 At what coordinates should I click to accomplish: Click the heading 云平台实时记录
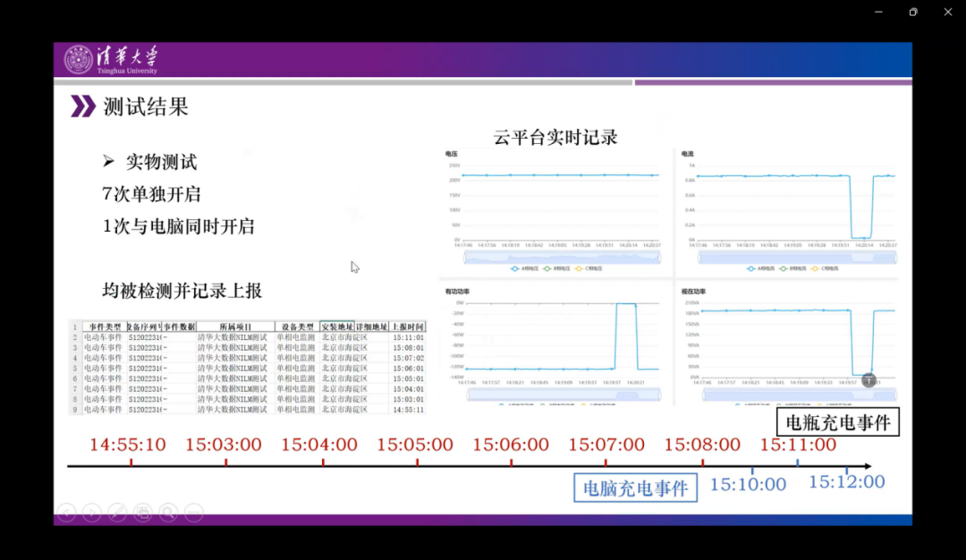pos(555,137)
